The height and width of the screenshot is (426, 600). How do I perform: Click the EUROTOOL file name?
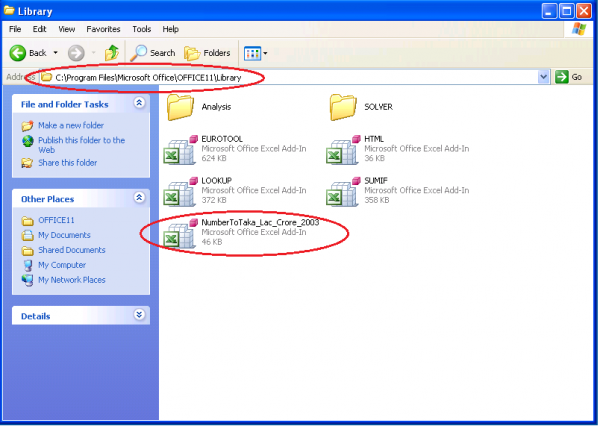point(222,139)
